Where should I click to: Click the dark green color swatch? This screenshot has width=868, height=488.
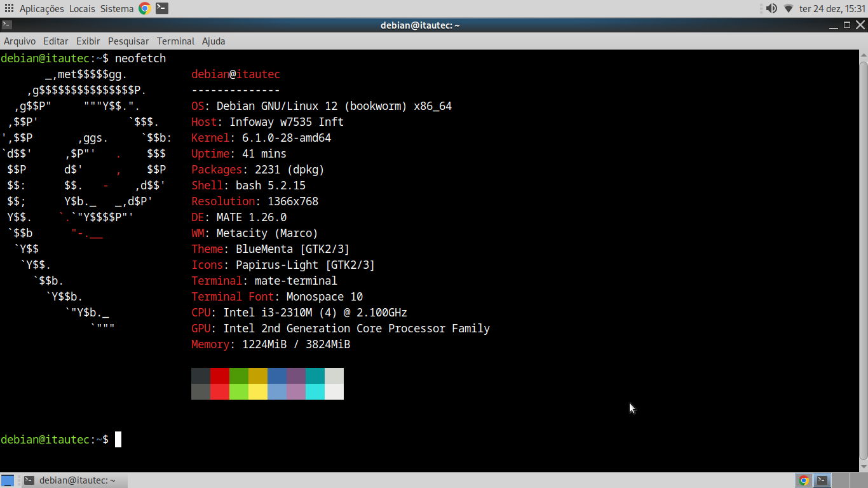239,376
